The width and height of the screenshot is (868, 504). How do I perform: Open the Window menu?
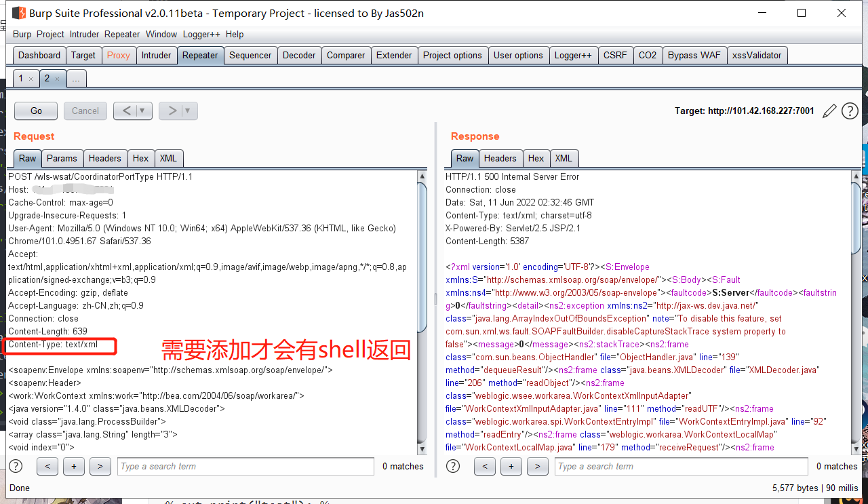point(161,34)
